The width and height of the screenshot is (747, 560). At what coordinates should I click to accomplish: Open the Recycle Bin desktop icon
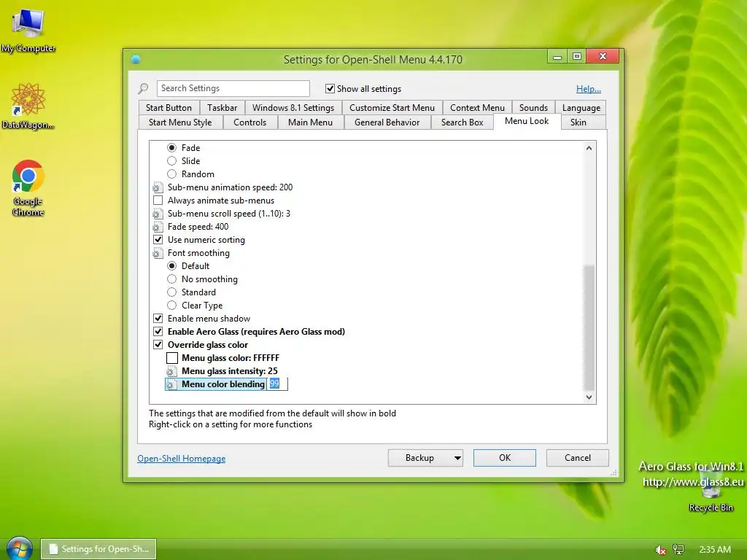[711, 491]
